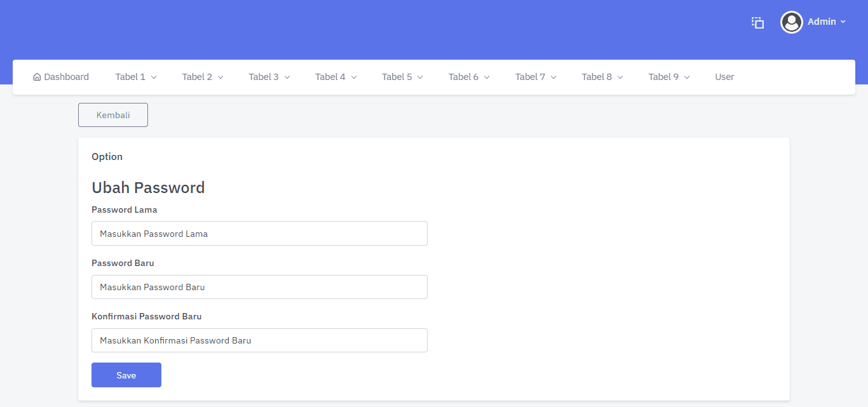Select the Ubah Password heading text
The width and height of the screenshot is (868, 407).
148,187
